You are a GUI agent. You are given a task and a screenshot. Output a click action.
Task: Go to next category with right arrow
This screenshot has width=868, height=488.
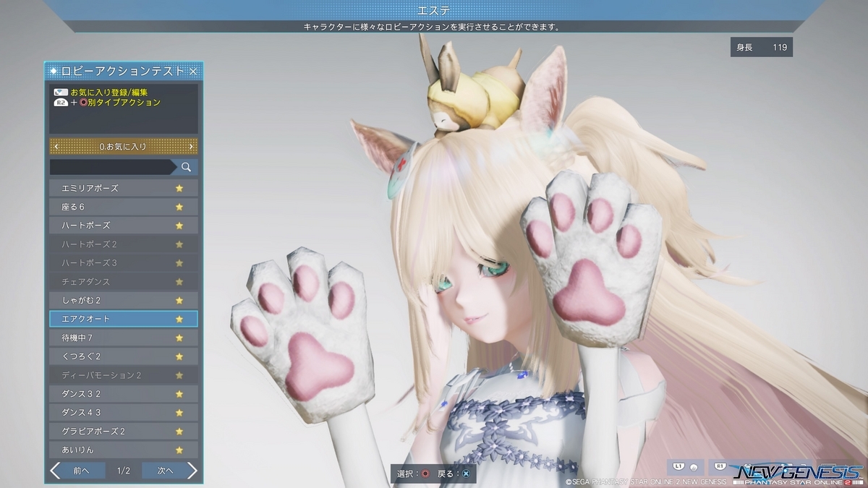[x=191, y=147]
